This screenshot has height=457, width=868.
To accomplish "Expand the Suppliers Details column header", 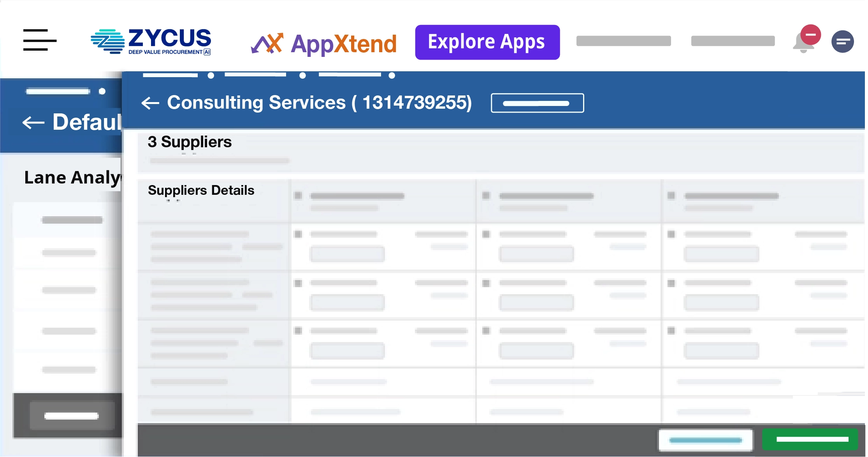I will pyautogui.click(x=201, y=191).
